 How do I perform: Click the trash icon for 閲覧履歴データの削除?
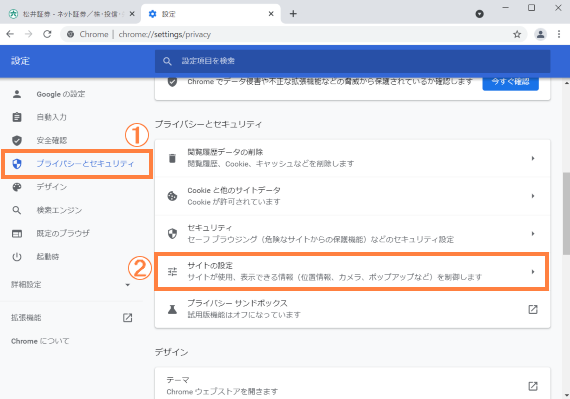pyautogui.click(x=172, y=158)
